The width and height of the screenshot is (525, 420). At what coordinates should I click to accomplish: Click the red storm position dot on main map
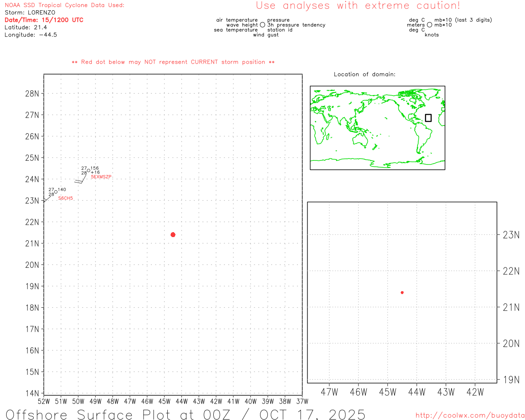173,235
